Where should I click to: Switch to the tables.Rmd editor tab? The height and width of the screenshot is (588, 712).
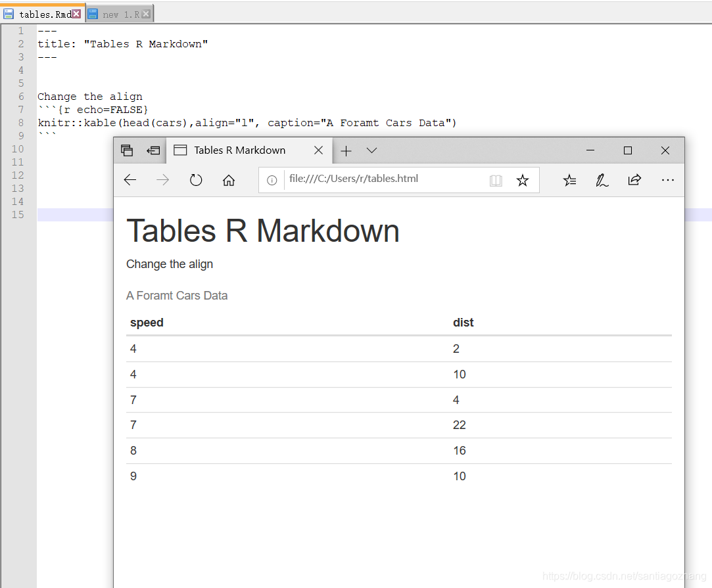[x=42, y=14]
